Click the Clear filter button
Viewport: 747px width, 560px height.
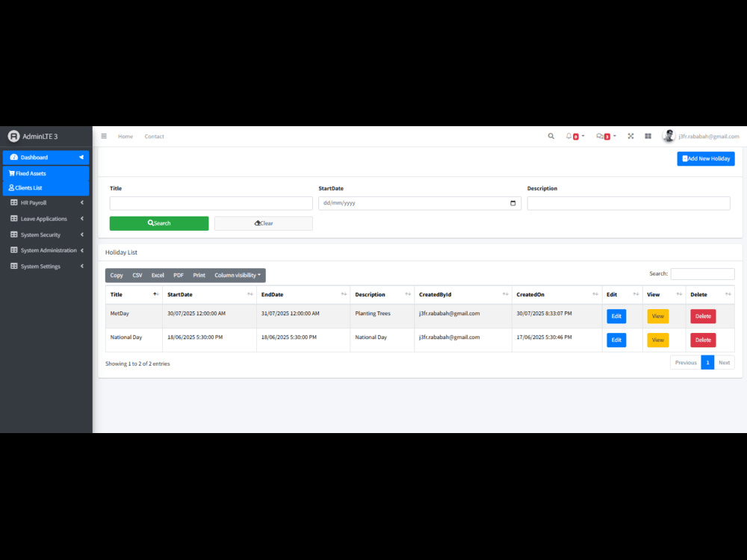[x=264, y=223]
